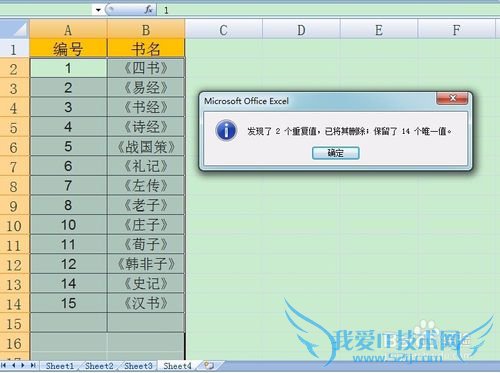Select the cell containing 《战国策》
The width and height of the screenshot is (500, 373).
(x=146, y=147)
